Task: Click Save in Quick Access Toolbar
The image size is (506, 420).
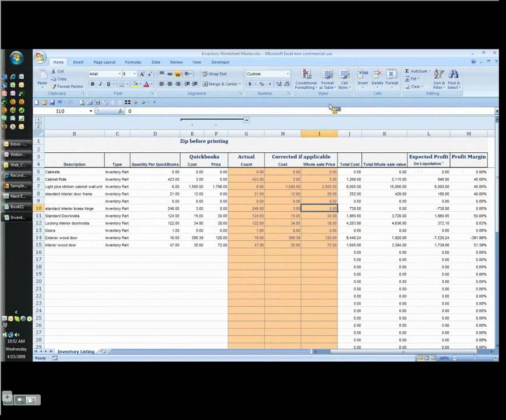Action: [52, 103]
